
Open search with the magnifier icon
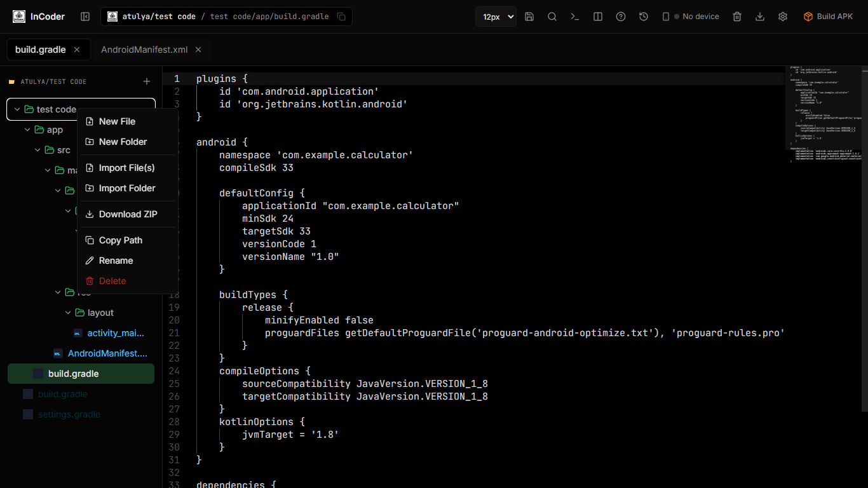[552, 17]
